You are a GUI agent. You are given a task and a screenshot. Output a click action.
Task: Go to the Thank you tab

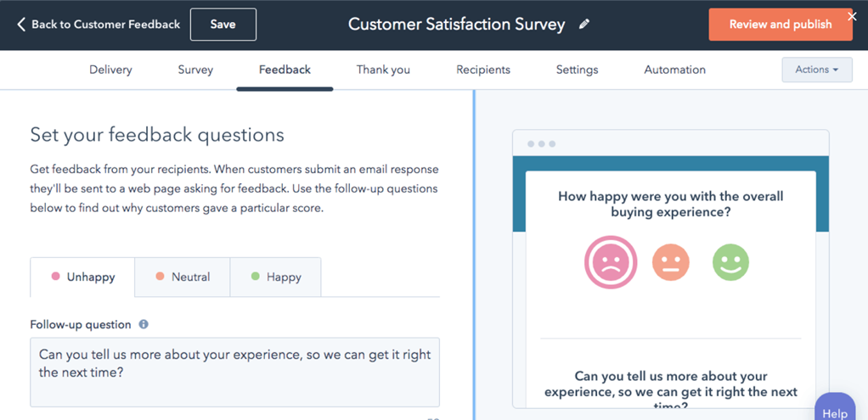coord(383,70)
